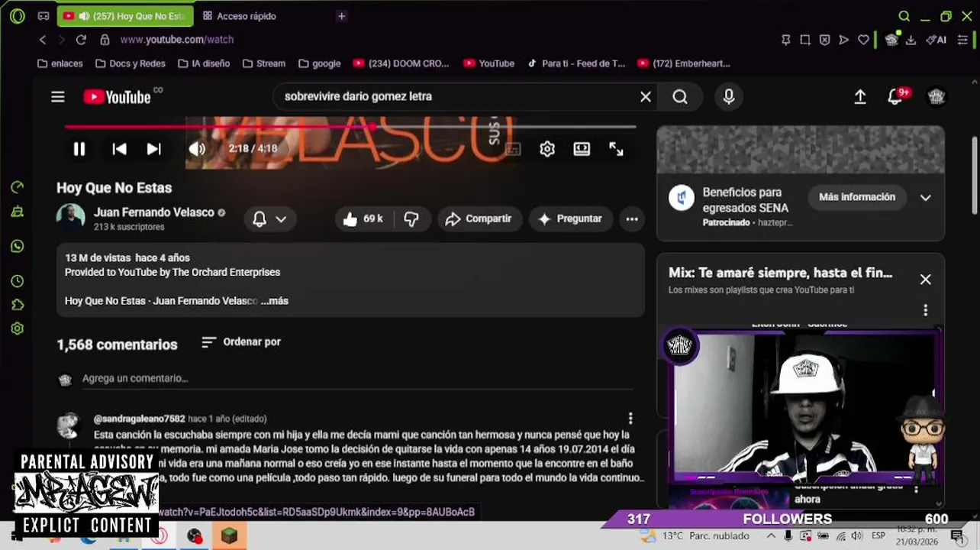
Task: Dislike the video with thumbs down
Action: point(411,219)
